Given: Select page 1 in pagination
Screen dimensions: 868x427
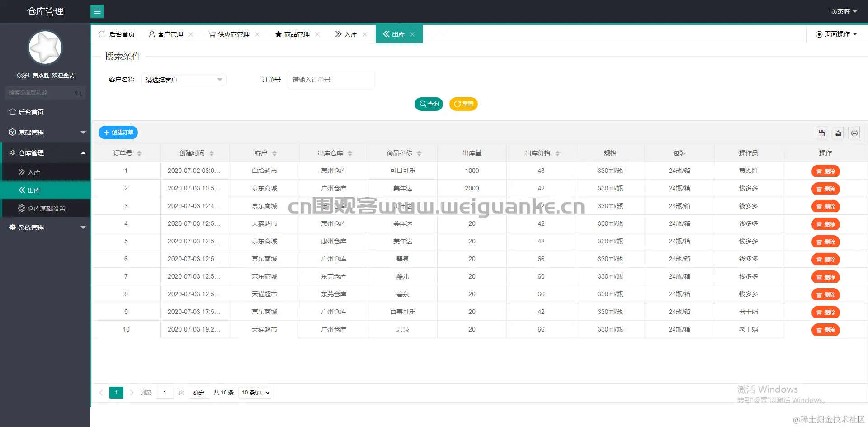Looking at the screenshot, I should 116,393.
